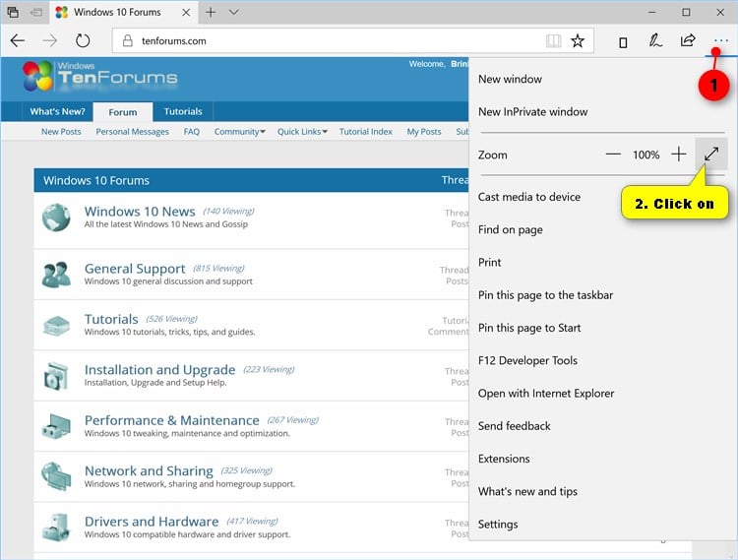738x560 pixels.
Task: Click Network and Sharing forum icon
Action: point(56,476)
